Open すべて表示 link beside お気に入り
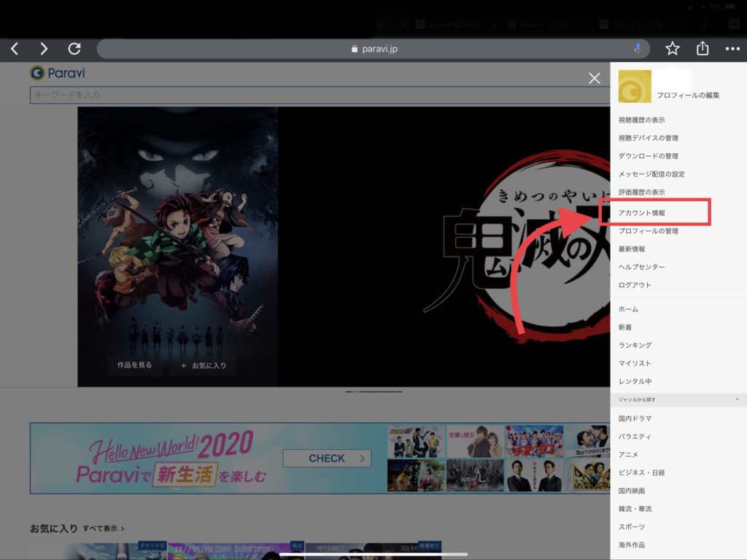This screenshot has width=747, height=560. click(x=104, y=529)
